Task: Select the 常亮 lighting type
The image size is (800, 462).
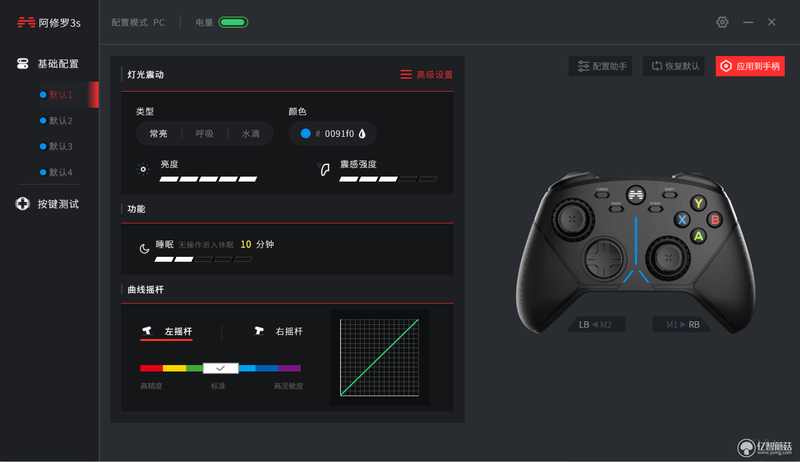Action: [158, 134]
